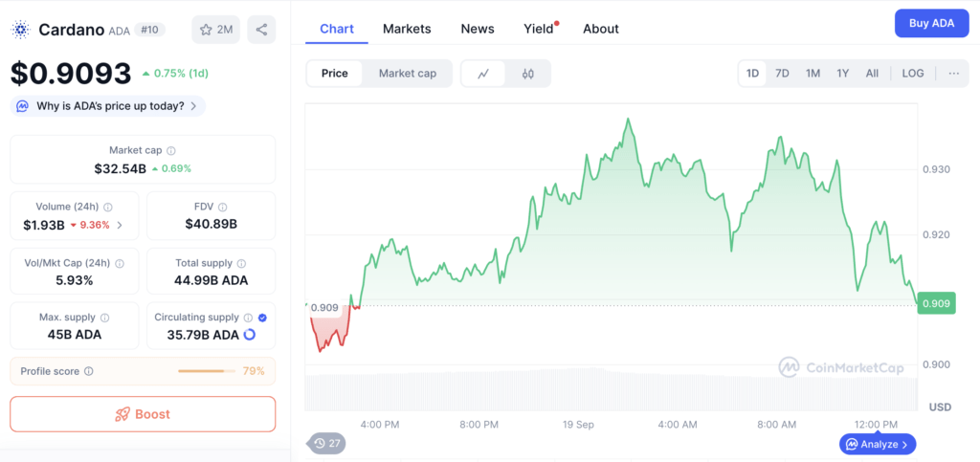
Task: Open the Markets tab
Action: click(x=407, y=29)
